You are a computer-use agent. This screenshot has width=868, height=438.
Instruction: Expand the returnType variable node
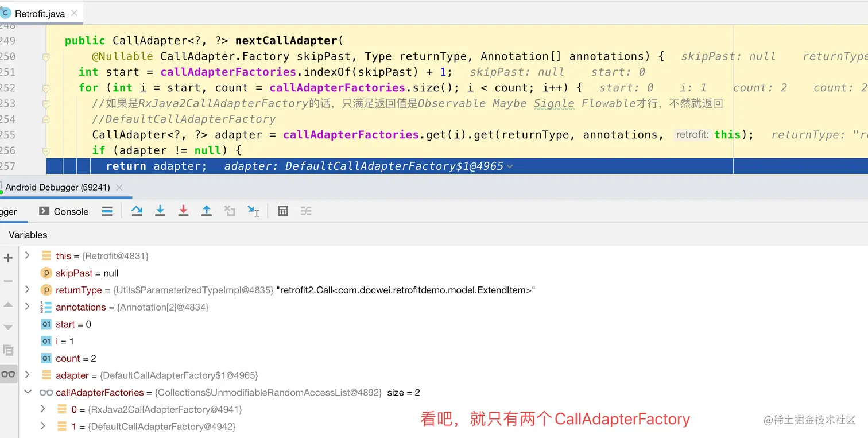27,290
